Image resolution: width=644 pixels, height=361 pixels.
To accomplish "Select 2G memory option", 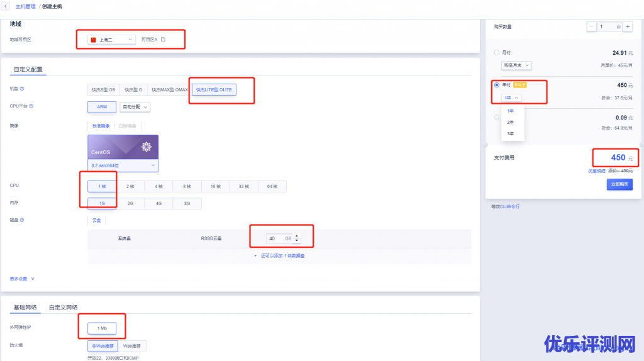I will coord(130,203).
